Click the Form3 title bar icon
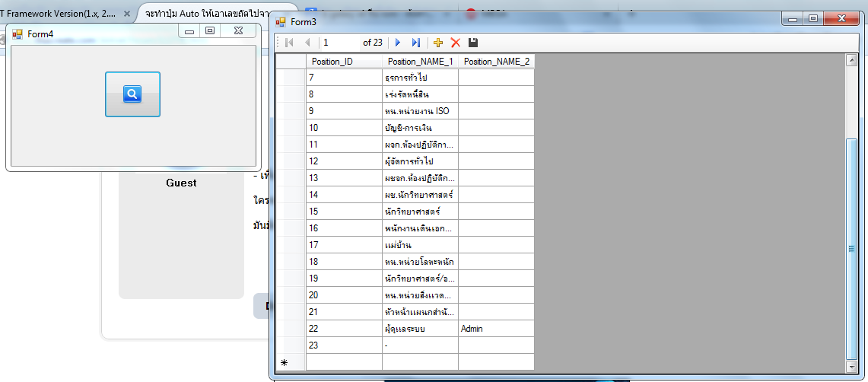Viewport: 868px width, 382px height. click(x=281, y=22)
